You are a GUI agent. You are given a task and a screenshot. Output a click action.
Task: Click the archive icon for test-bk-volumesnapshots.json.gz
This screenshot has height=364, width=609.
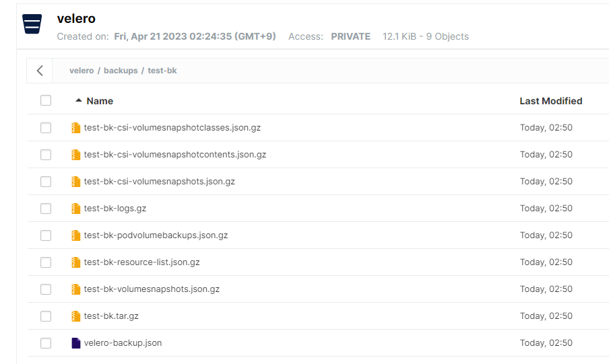75,289
